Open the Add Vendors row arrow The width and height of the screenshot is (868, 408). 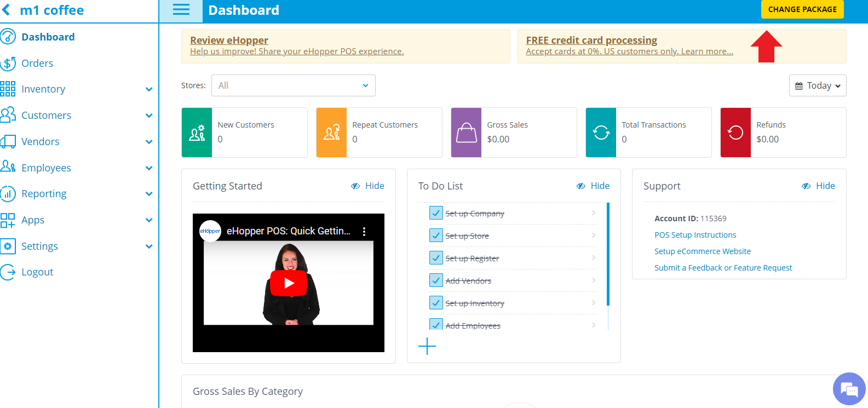pos(594,280)
